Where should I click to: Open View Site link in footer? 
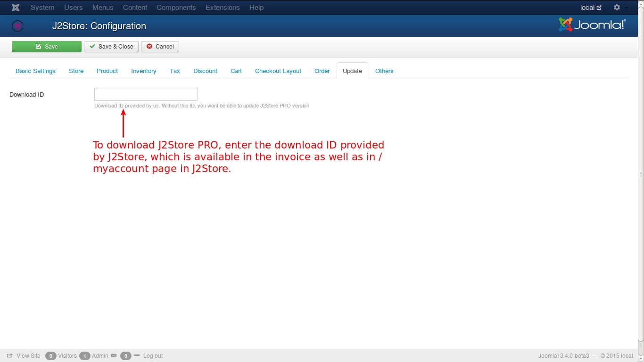click(x=24, y=356)
